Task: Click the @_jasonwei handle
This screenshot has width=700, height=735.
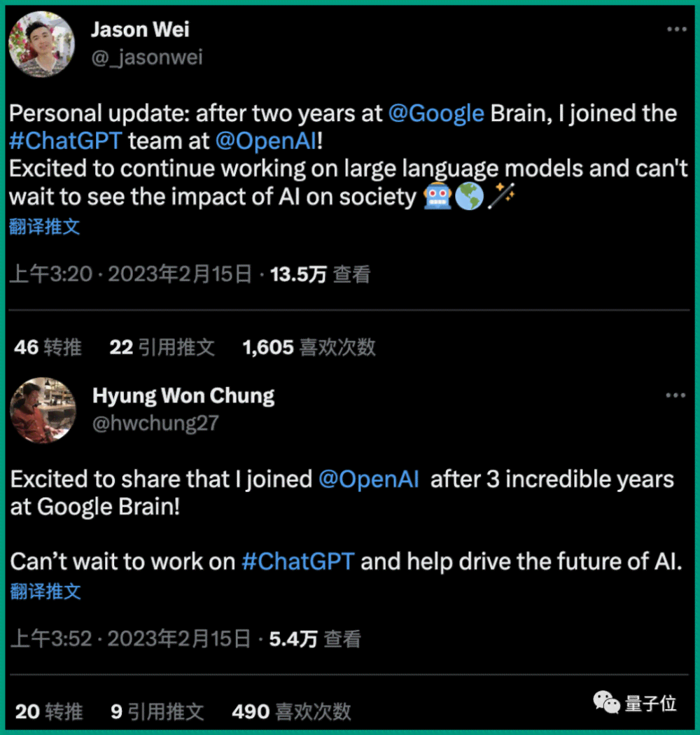Action: click(147, 57)
